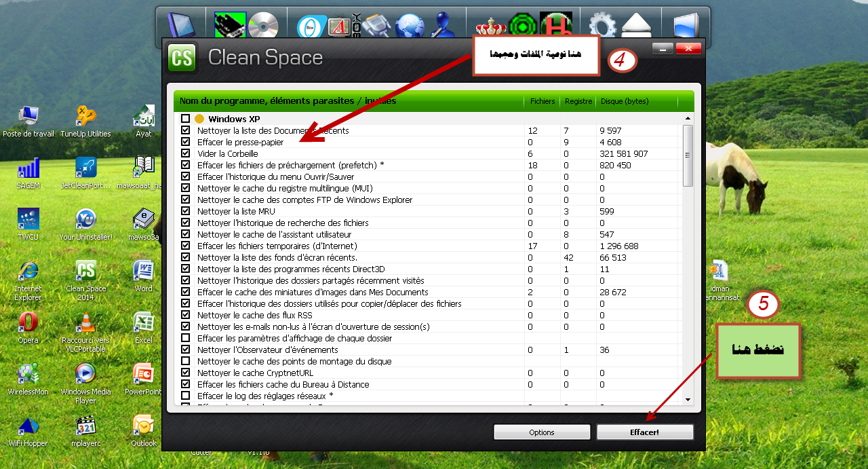Open Your Uninstaller! desktop shortcut

[x=85, y=220]
